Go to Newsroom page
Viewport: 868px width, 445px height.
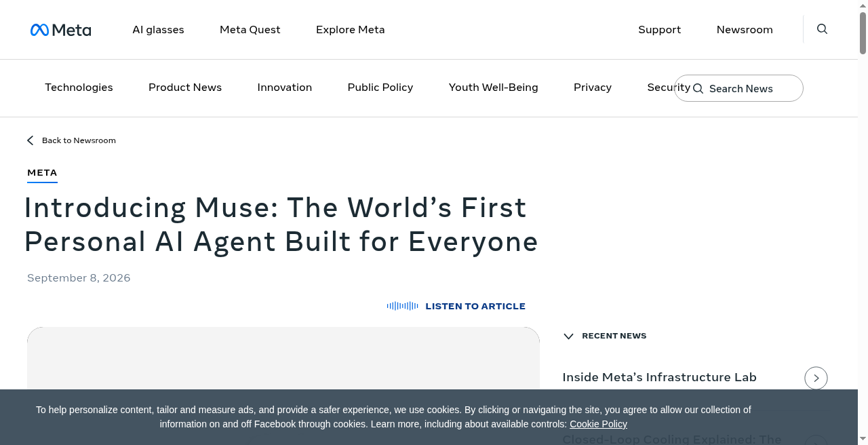(745, 30)
